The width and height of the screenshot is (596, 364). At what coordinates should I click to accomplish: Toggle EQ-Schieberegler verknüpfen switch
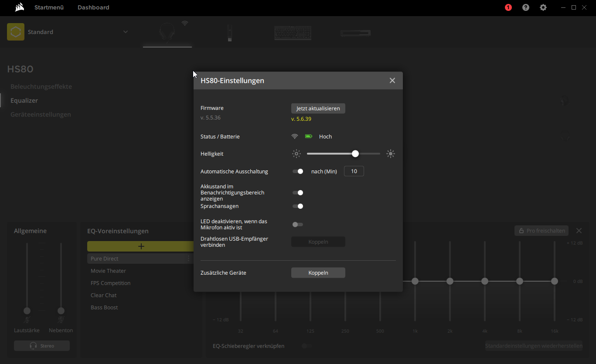point(307,346)
